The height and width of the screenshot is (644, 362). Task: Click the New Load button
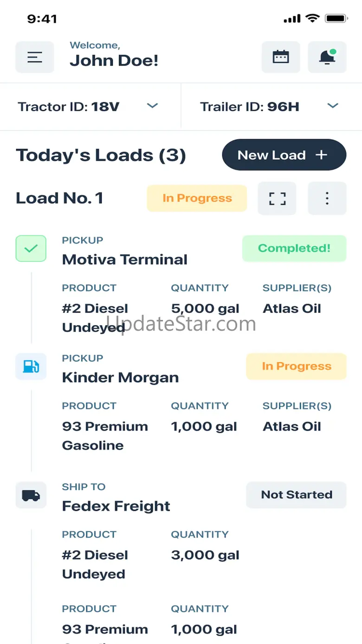click(x=284, y=155)
